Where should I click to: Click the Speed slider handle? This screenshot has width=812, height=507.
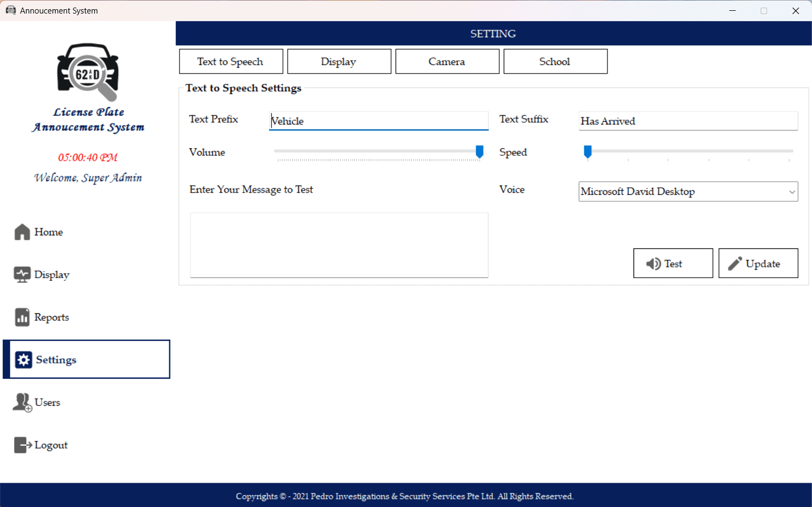tap(587, 152)
